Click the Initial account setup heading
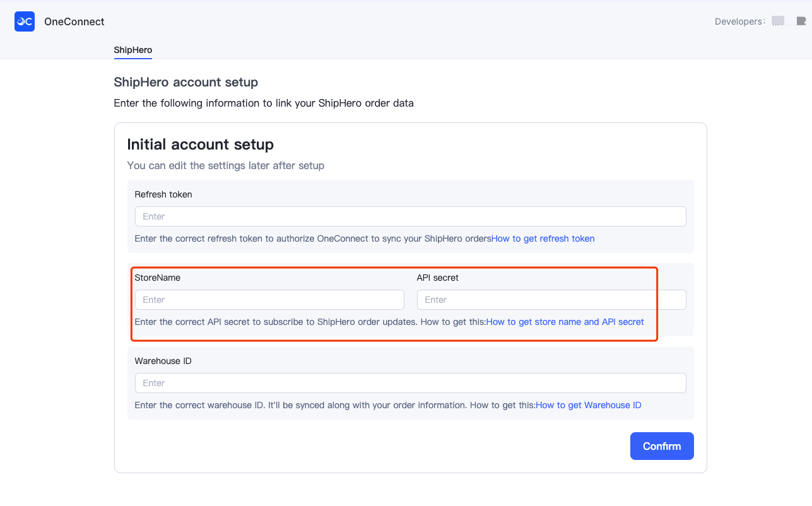 201,144
